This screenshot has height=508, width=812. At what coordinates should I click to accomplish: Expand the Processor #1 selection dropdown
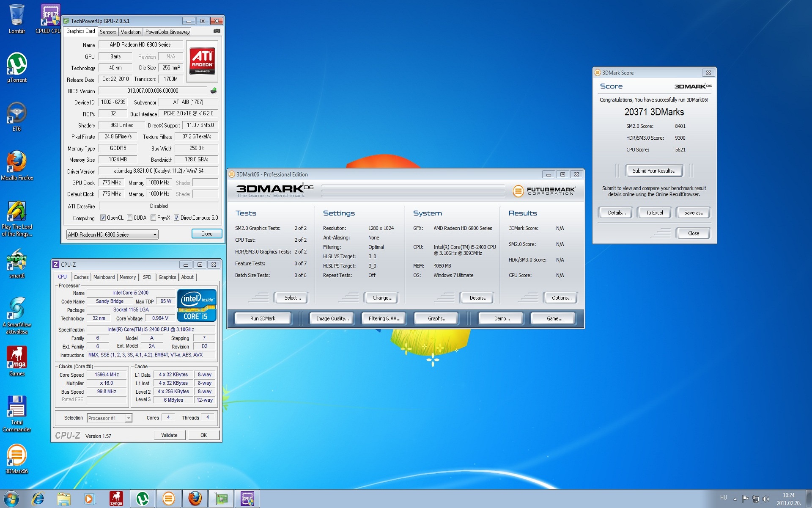tap(110, 418)
